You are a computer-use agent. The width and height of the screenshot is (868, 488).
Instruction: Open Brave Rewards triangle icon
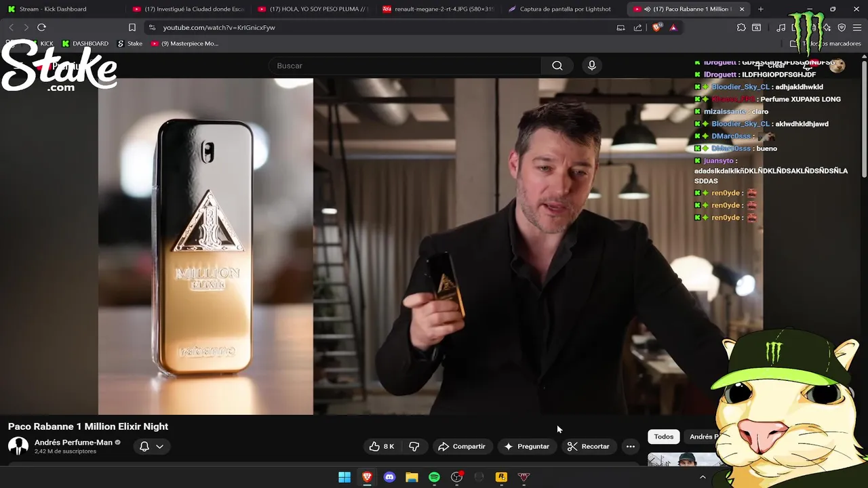[673, 28]
